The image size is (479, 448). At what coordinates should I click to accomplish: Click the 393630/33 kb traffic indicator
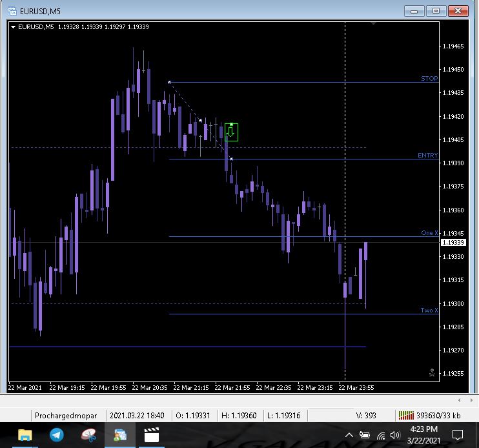438,415
